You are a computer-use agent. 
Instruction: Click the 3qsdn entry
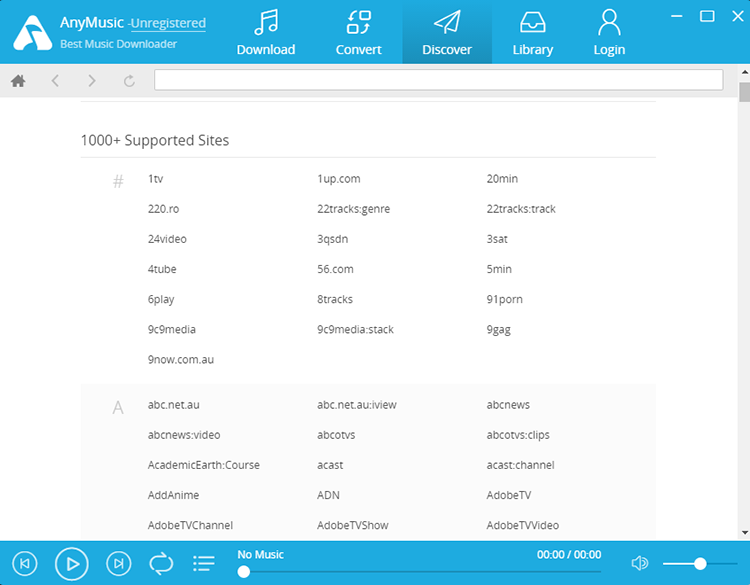click(332, 239)
